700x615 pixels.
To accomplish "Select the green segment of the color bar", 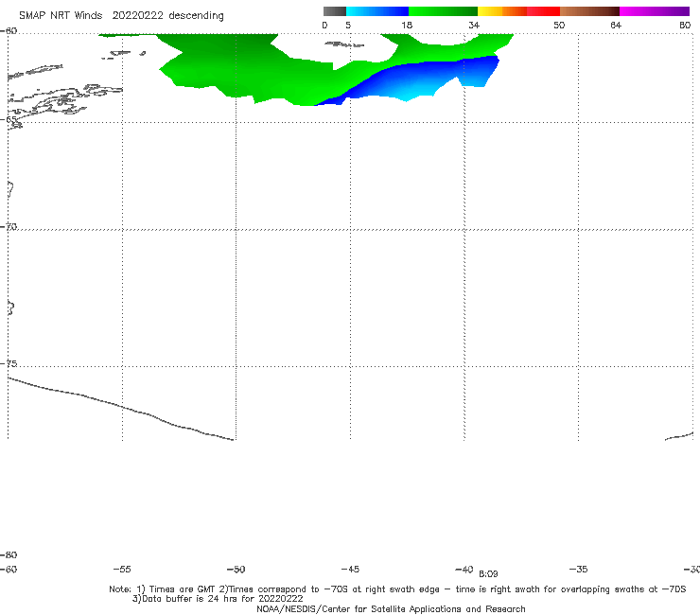I will [x=443, y=11].
